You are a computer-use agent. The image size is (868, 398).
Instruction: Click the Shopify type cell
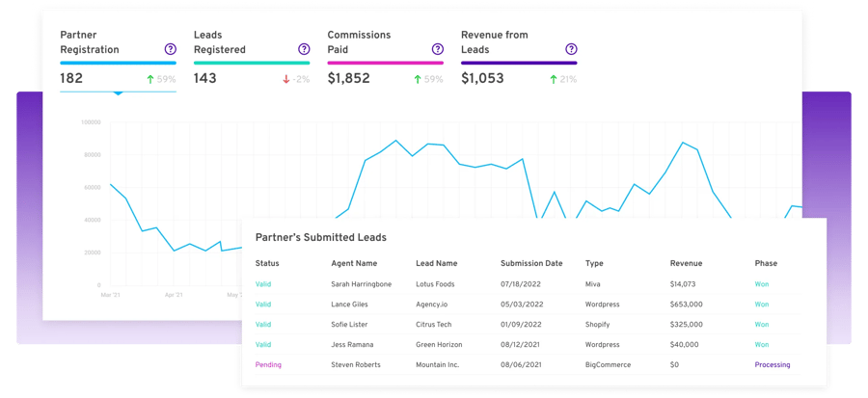597,325
